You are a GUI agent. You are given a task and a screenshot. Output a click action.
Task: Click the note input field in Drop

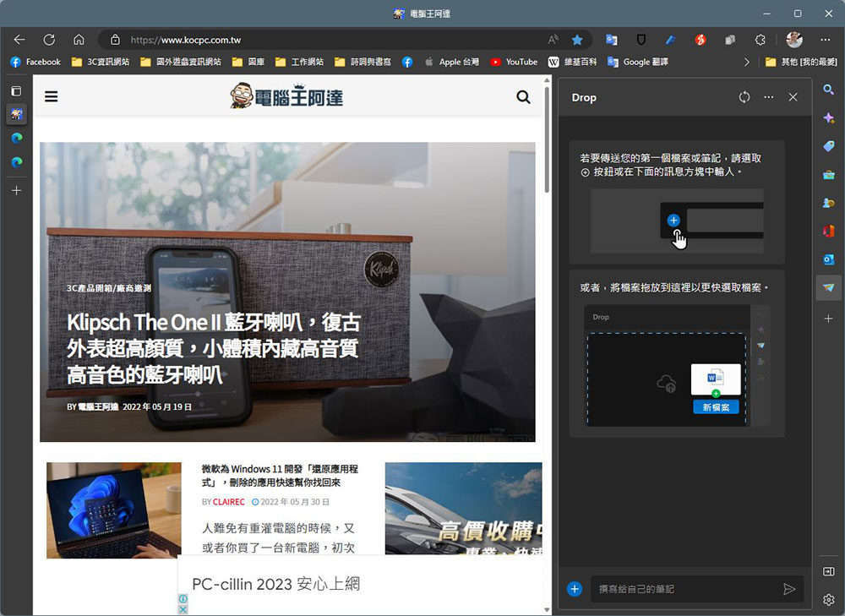tap(684, 589)
